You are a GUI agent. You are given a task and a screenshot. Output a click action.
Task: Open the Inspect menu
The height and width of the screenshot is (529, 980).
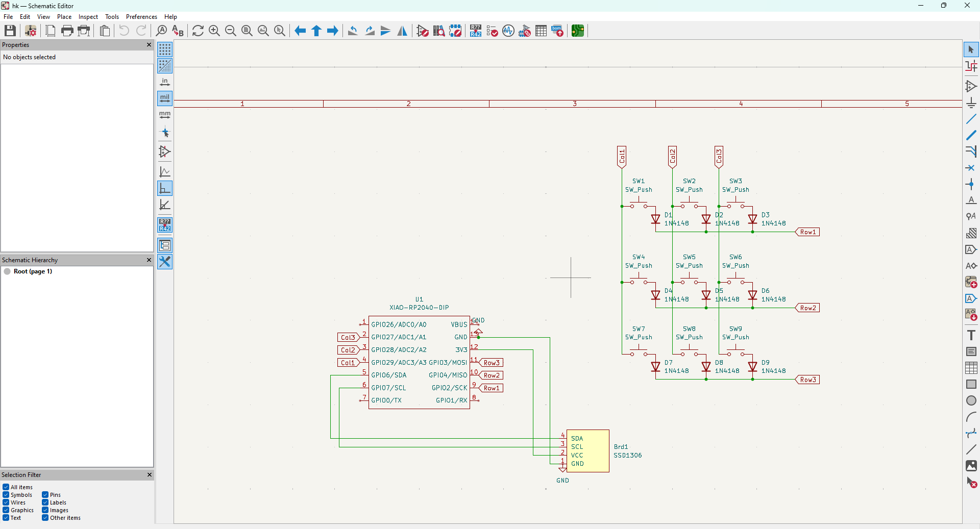(x=88, y=17)
